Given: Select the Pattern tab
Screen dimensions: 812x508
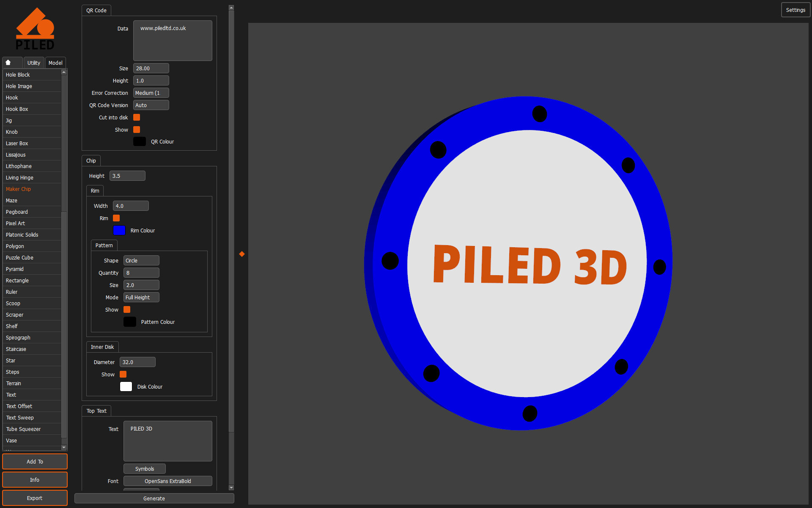Looking at the screenshot, I should (x=104, y=245).
